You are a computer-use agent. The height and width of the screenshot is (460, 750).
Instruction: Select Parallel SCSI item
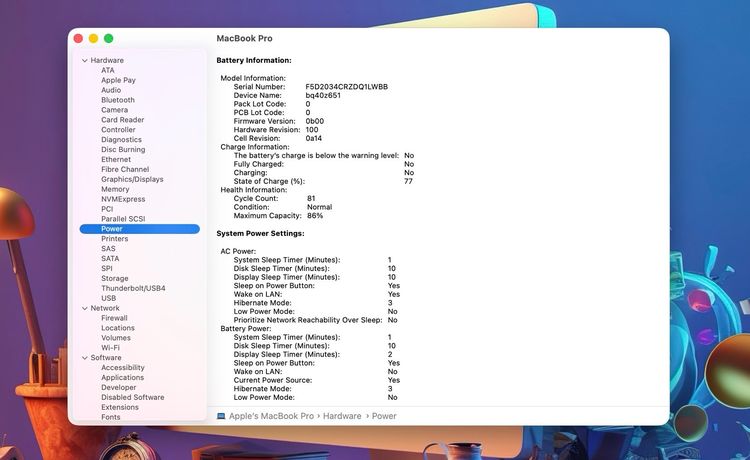click(x=123, y=219)
